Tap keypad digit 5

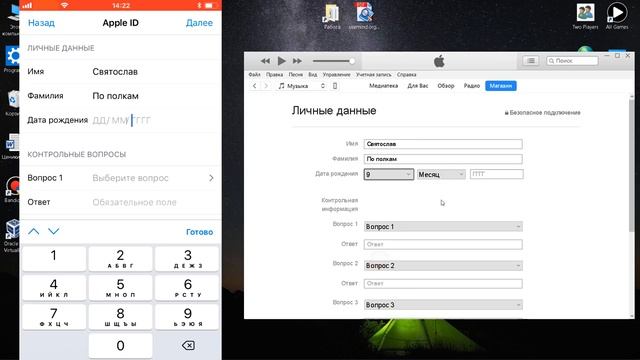coord(120,288)
